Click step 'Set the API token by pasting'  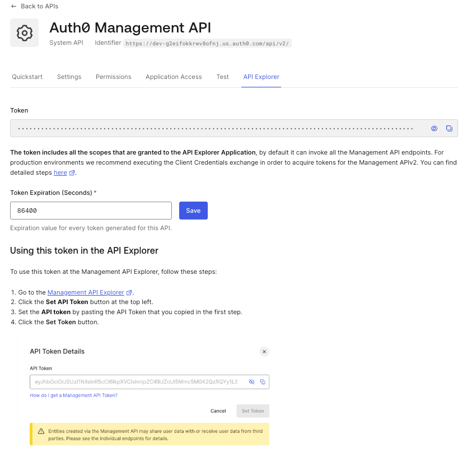130,312
